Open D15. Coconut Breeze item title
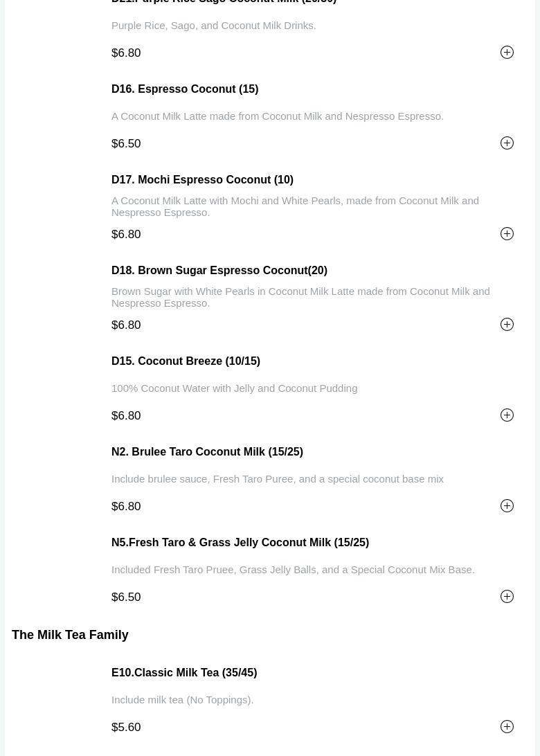 point(186,361)
